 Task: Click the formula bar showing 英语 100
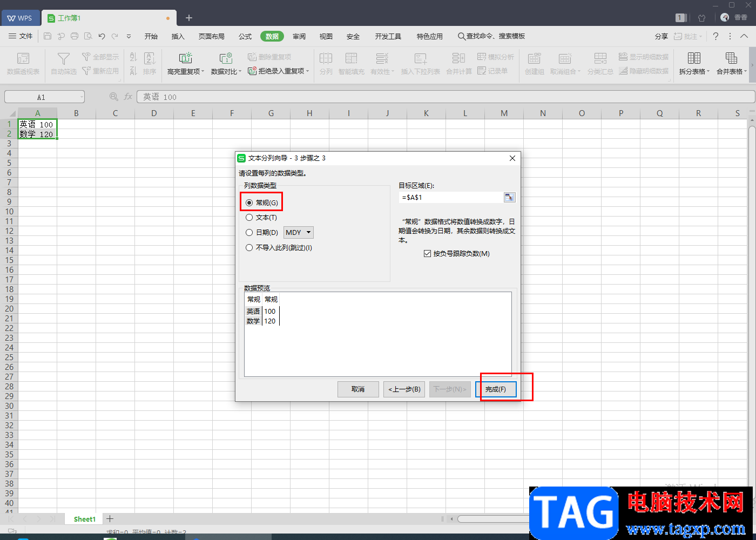pyautogui.click(x=446, y=97)
